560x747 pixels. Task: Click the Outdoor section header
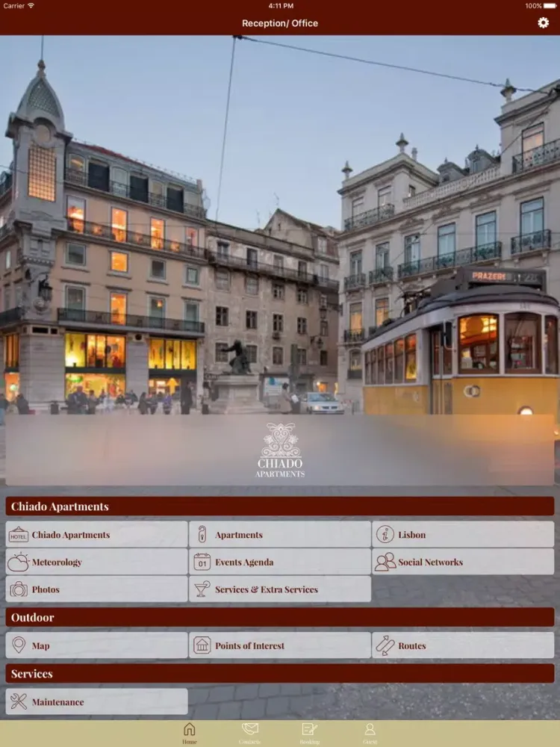click(280, 617)
